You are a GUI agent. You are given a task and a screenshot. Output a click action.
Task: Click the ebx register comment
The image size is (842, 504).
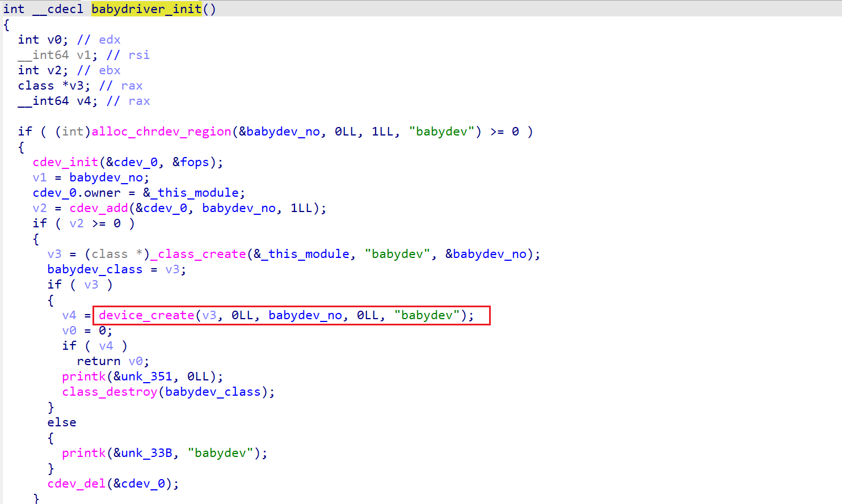pos(110,70)
